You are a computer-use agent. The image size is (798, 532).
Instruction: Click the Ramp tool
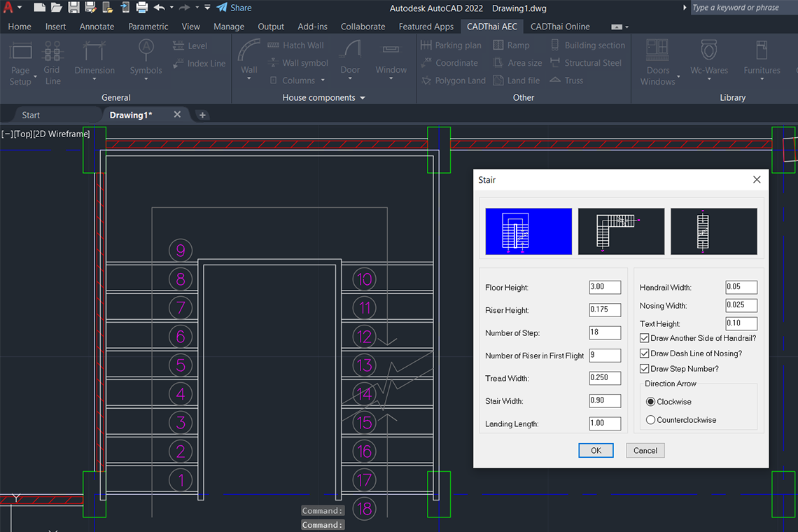pyautogui.click(x=512, y=45)
